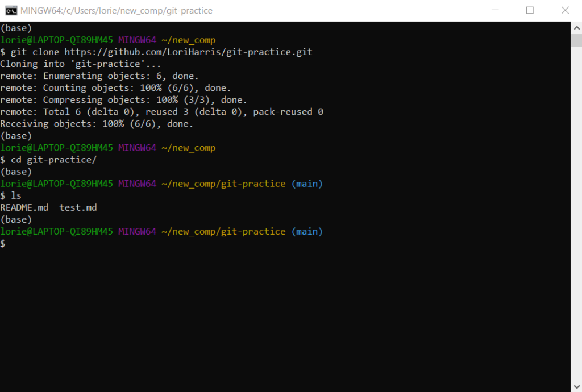Click test.md in the ls output
This screenshot has height=392, width=582.
(78, 207)
